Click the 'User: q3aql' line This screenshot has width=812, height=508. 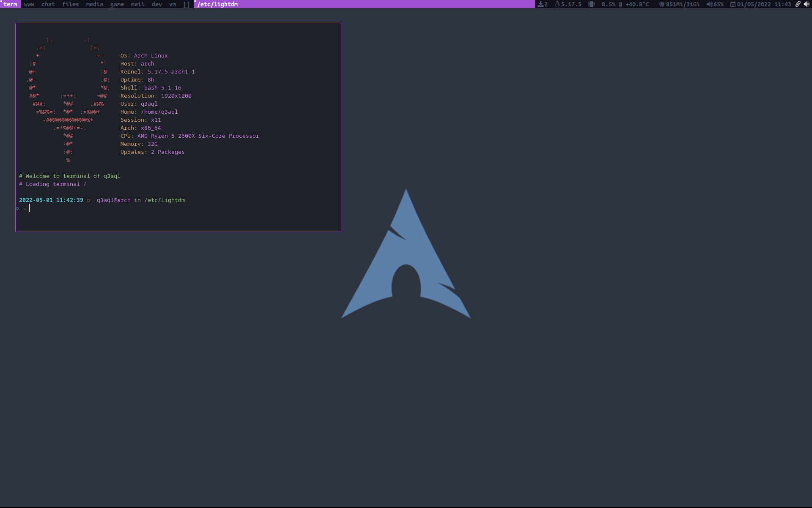[139, 104]
